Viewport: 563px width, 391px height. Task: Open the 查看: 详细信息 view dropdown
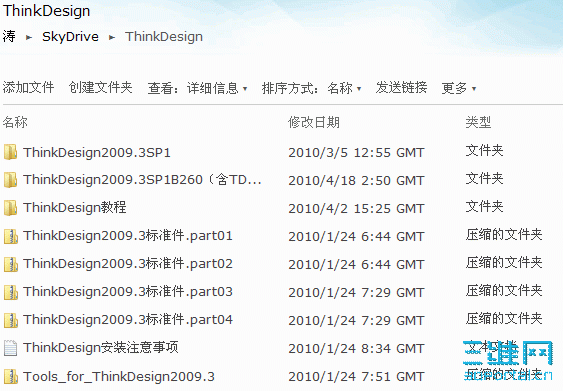[x=197, y=88]
